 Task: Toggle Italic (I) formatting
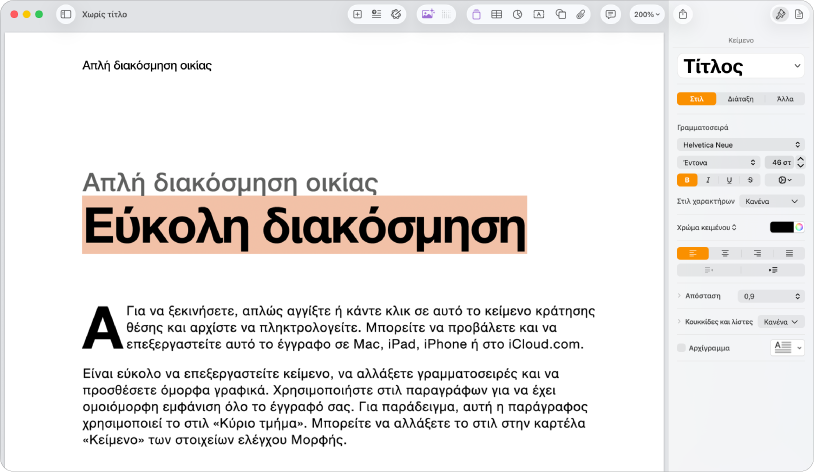[x=708, y=180]
